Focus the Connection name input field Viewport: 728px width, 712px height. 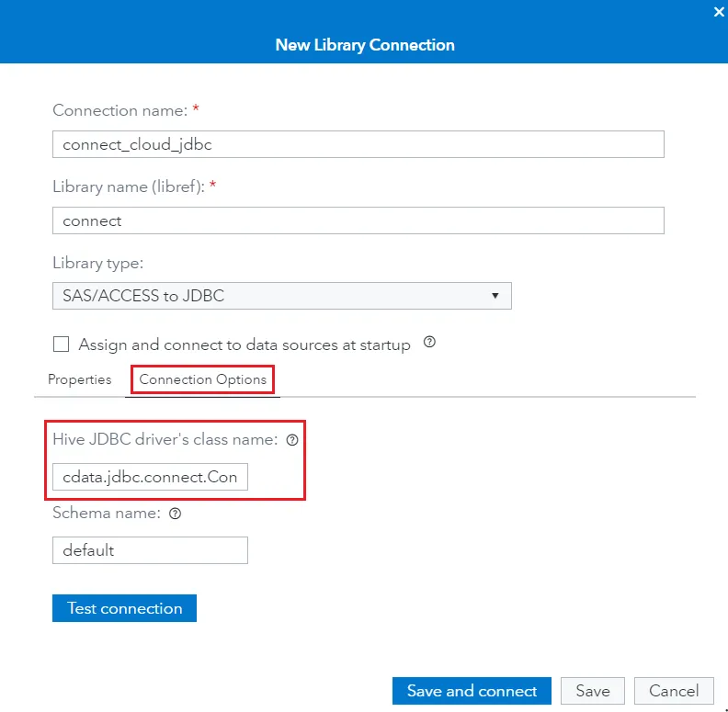coord(358,144)
